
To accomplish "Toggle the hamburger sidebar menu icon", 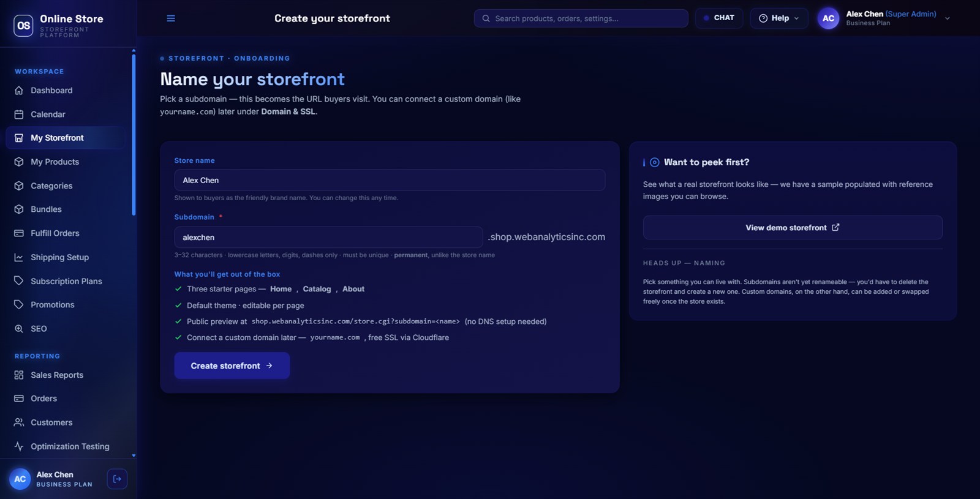I will click(x=171, y=18).
